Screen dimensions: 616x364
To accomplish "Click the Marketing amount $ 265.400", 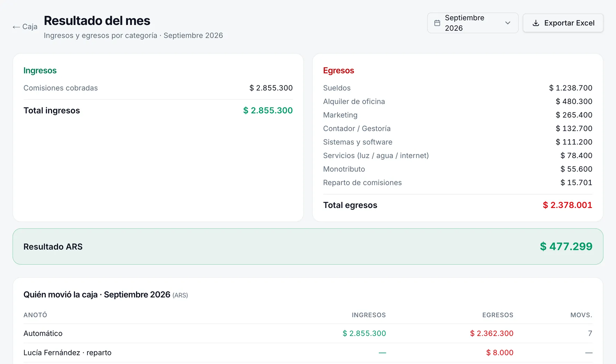I will [574, 115].
